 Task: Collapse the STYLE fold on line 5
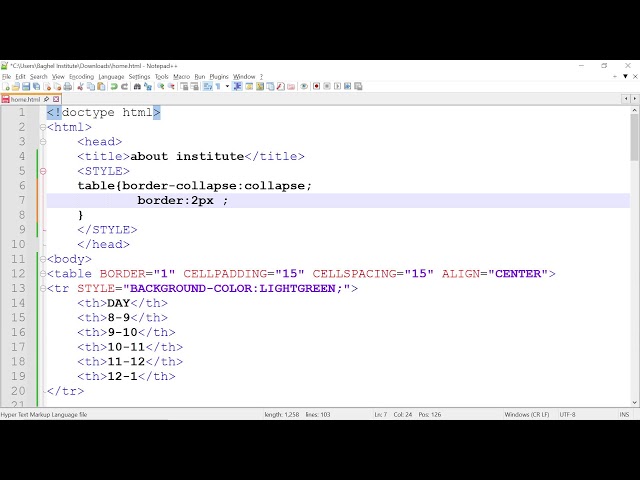click(x=43, y=171)
